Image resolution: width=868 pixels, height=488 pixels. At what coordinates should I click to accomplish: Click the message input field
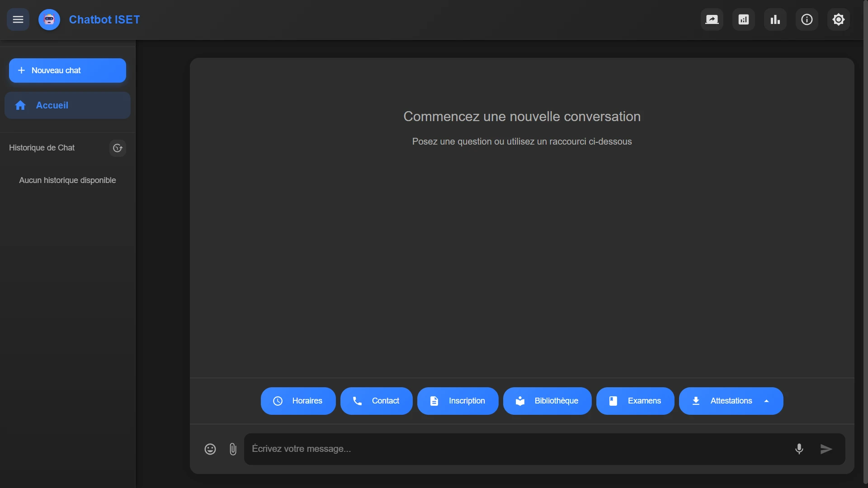pyautogui.click(x=497, y=449)
